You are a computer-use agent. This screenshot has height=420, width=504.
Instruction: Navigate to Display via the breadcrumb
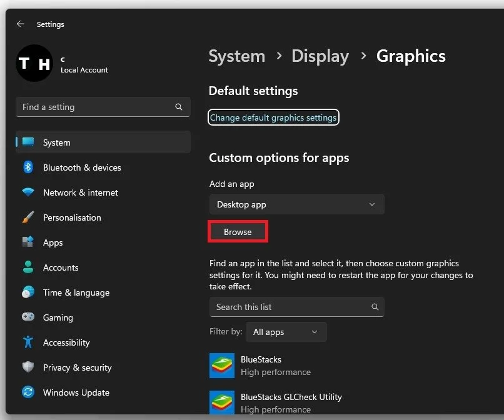(320, 56)
